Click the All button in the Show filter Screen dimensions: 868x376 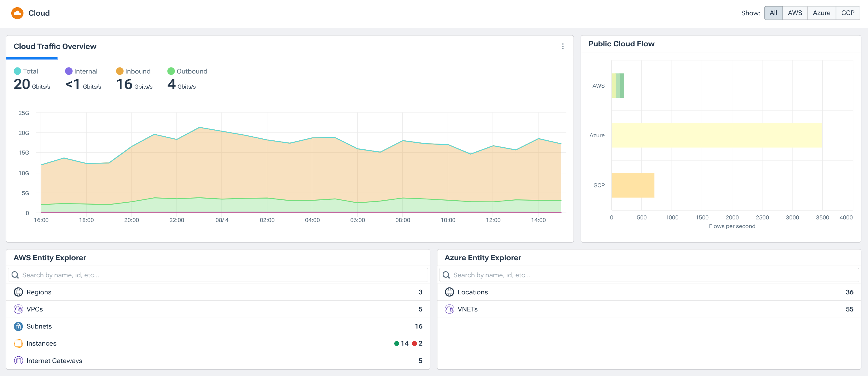point(773,13)
